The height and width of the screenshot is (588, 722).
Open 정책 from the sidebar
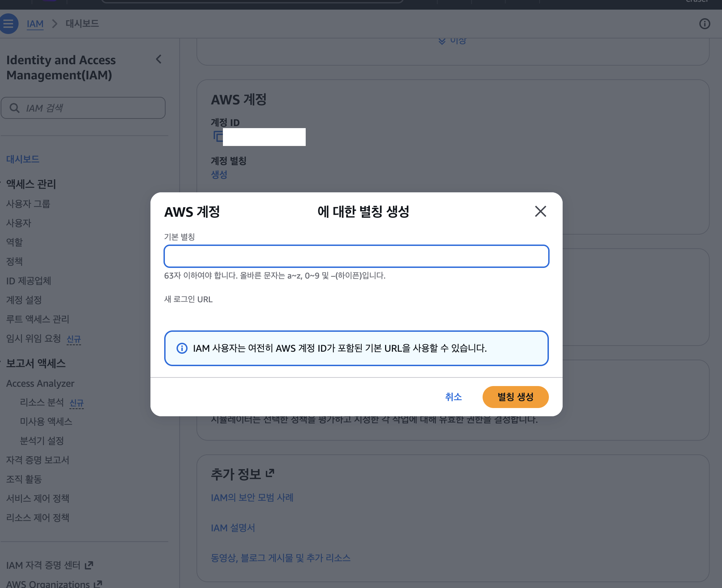coord(14,261)
